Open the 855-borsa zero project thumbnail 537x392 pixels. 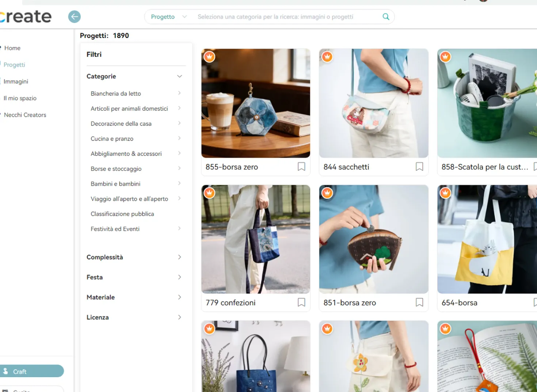pyautogui.click(x=256, y=103)
